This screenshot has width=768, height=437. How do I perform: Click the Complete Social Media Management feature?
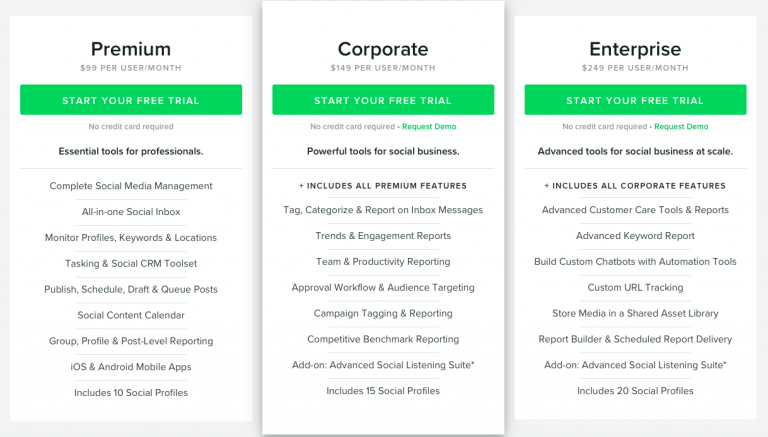pos(131,186)
